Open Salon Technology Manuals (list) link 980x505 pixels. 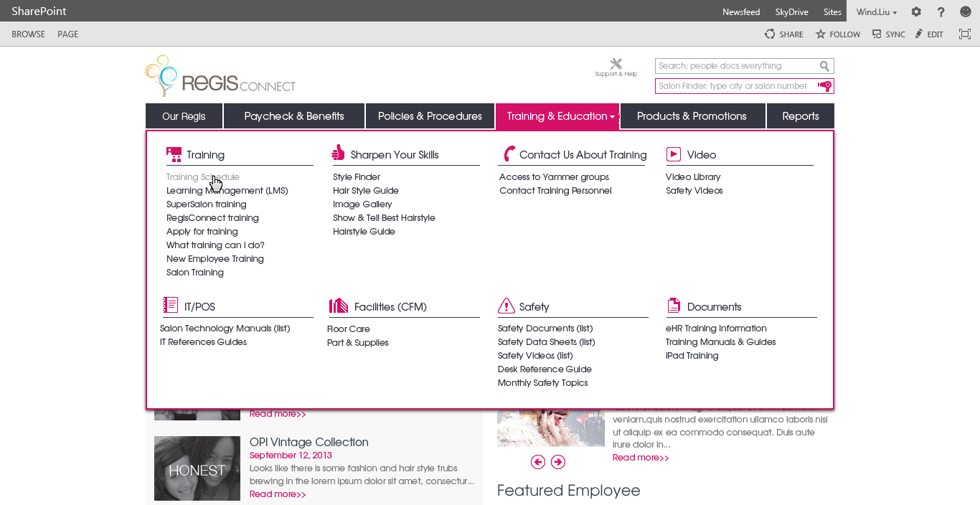pos(225,329)
